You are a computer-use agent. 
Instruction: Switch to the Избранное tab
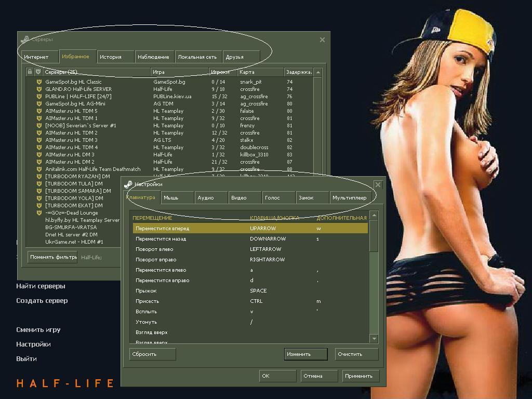(77, 56)
